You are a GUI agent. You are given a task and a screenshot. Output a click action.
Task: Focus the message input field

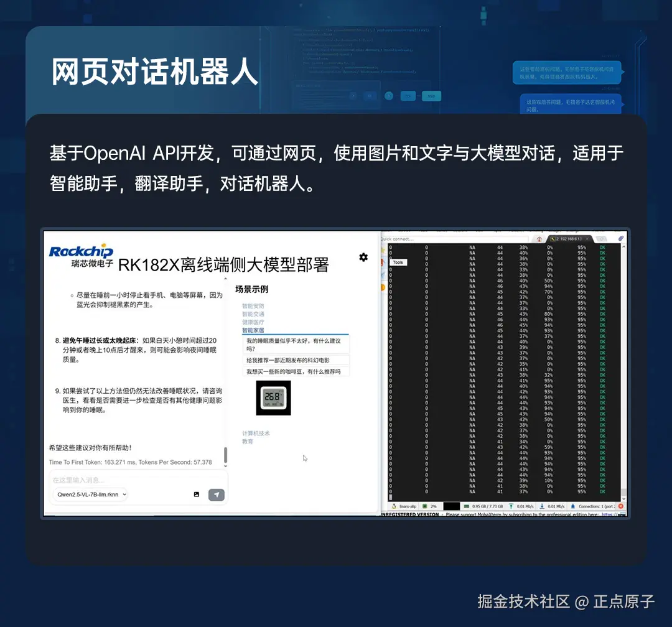pos(137,480)
